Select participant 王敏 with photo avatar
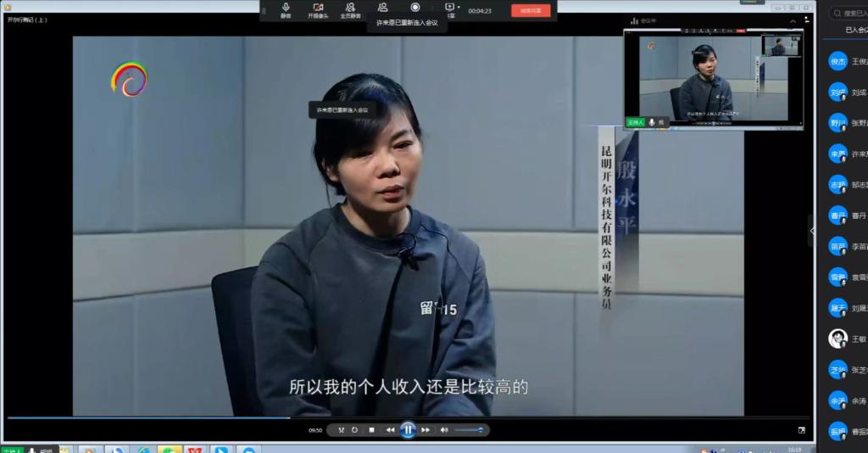 (x=837, y=338)
